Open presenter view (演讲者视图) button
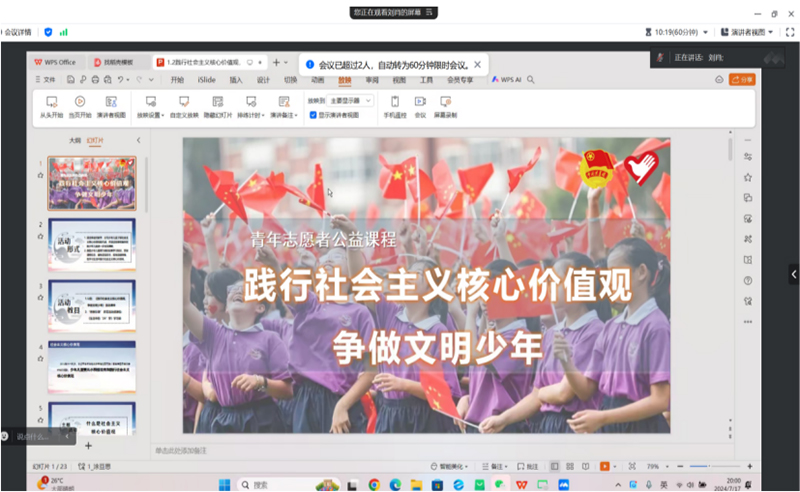800x492 pixels. (x=111, y=107)
